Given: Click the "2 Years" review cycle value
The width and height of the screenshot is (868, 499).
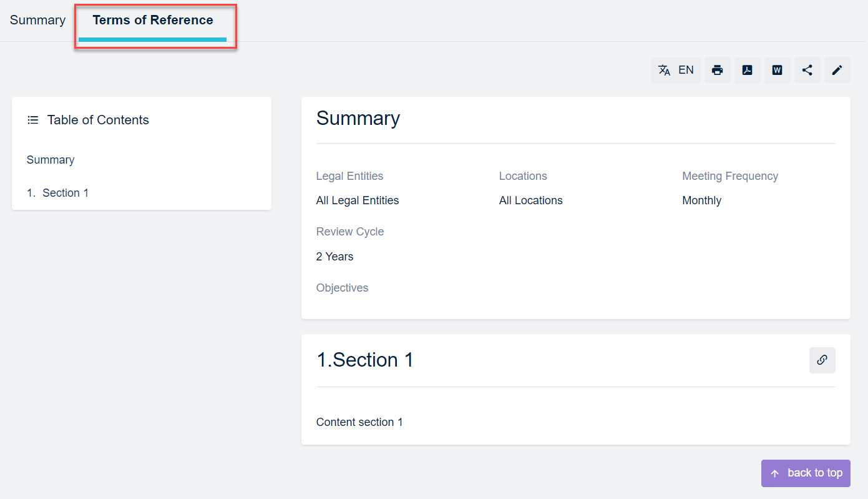Looking at the screenshot, I should click(334, 257).
